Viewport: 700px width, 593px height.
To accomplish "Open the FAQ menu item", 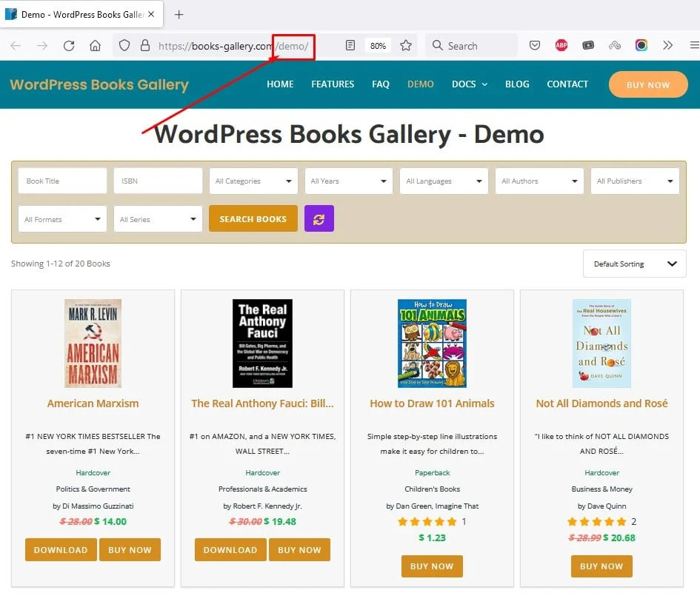I will [x=380, y=84].
